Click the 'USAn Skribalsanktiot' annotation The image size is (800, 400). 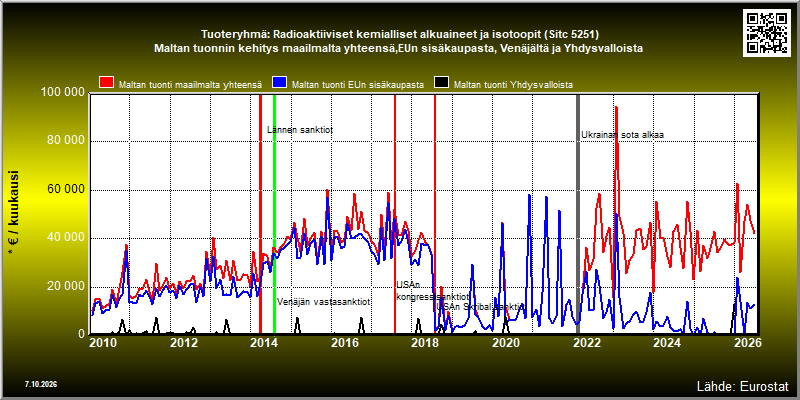[481, 307]
